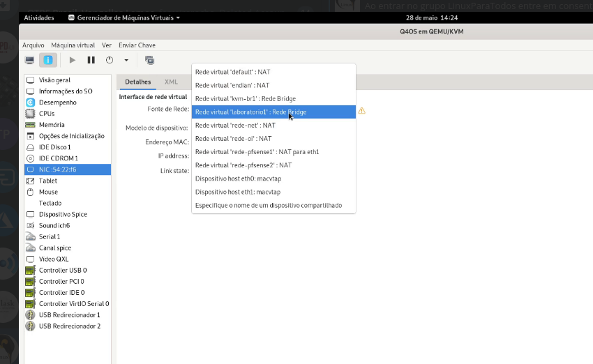Screen dimensions: 593x364
Task: Select Visão geral in hardware list
Action: 68,80
